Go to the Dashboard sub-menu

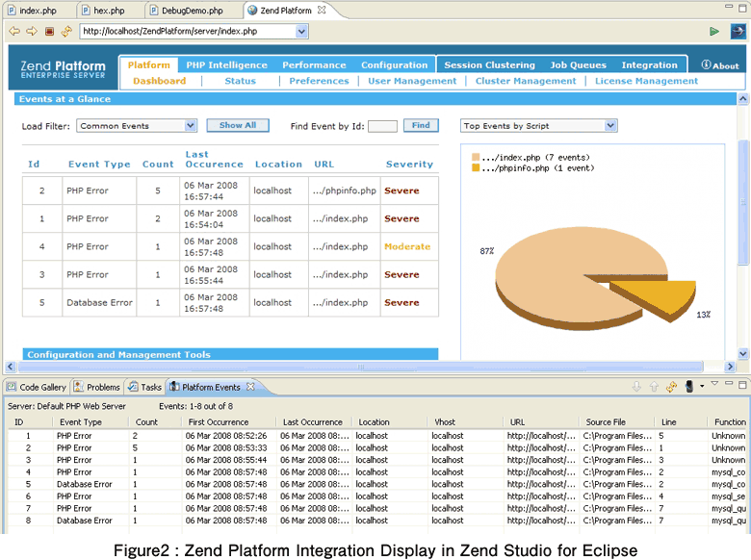160,81
